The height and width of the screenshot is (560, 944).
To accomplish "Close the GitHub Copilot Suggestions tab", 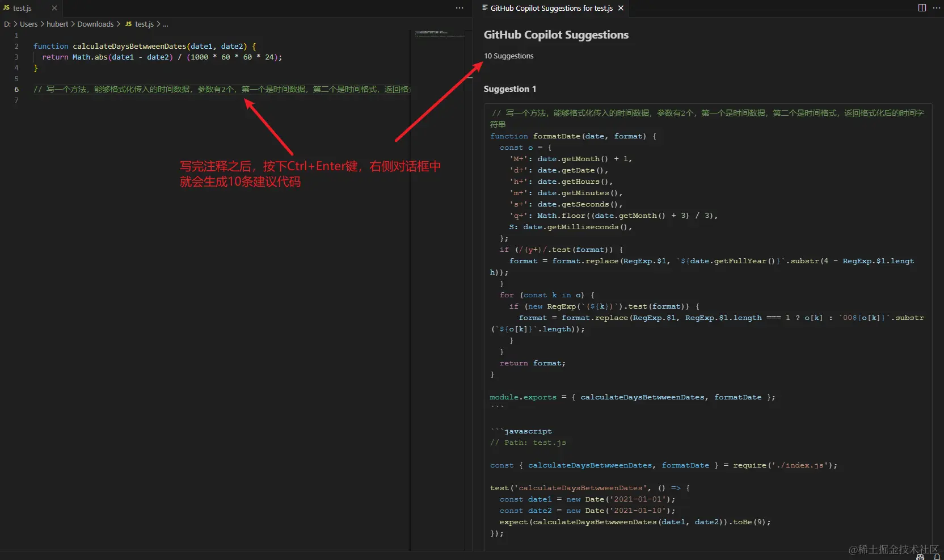I will click(621, 8).
